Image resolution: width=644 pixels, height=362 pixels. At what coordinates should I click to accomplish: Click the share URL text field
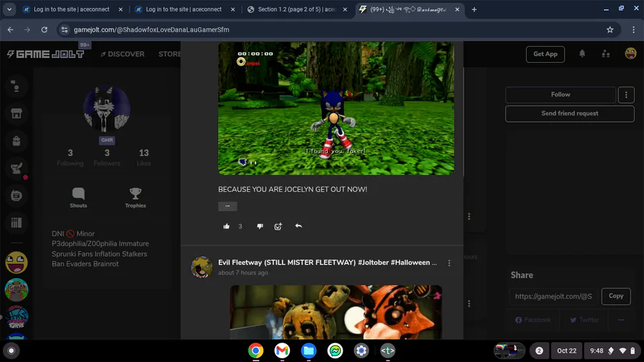point(554,296)
